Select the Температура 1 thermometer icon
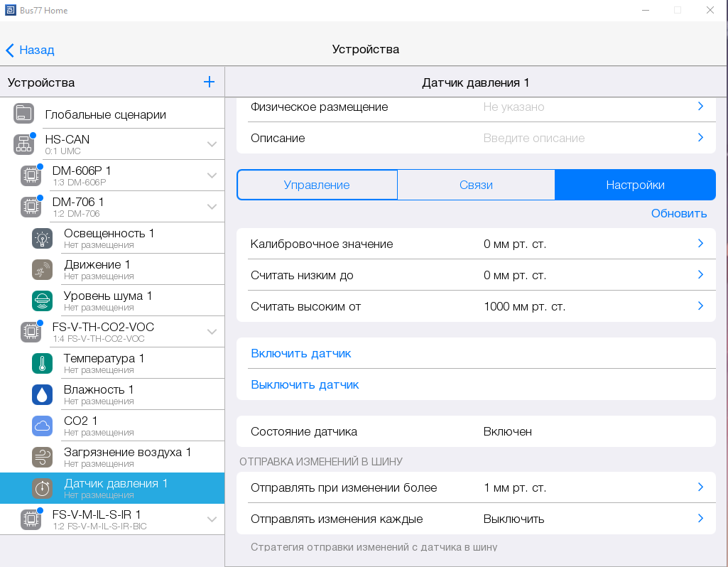The image size is (728, 567). tap(43, 364)
